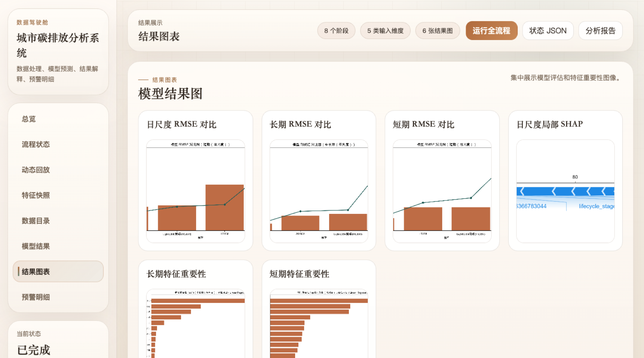Viewport: 644px width, 358px height.
Task: Select the 6 张结果图 pill
Action: (438, 31)
